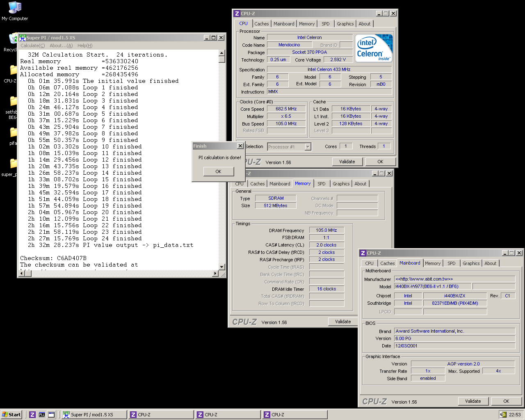Screen dimensions: 525x420
Task: Open the Processor #1 selection dropdown
Action: point(308,147)
